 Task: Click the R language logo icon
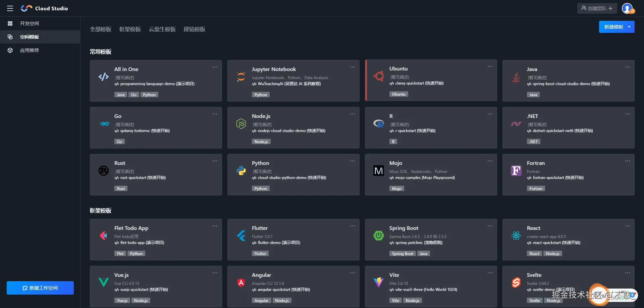pos(379,124)
